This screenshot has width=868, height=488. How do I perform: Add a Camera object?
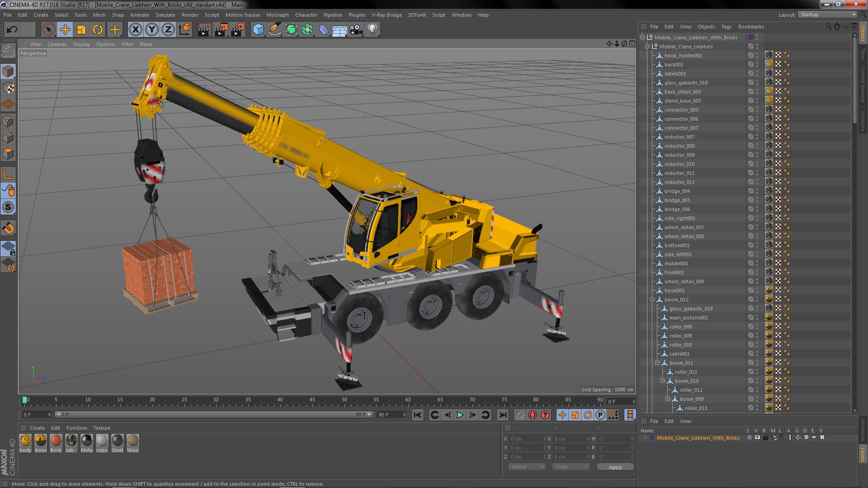click(356, 30)
